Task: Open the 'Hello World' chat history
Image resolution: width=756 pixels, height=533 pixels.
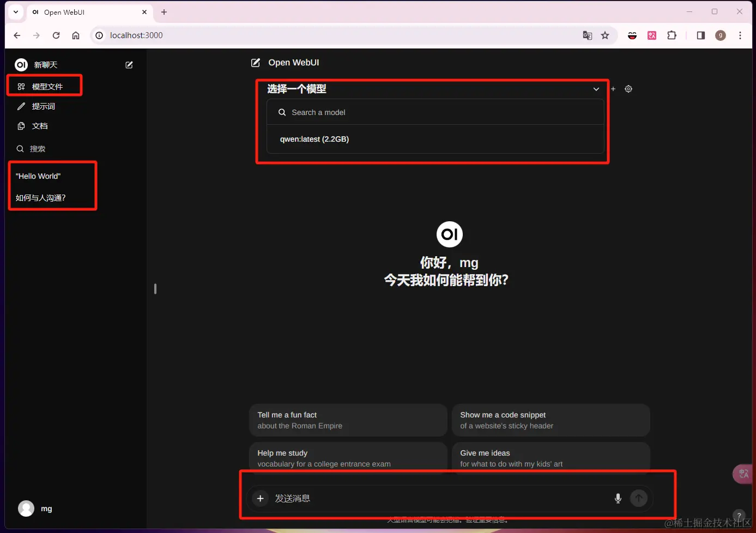Action: pyautogui.click(x=38, y=175)
